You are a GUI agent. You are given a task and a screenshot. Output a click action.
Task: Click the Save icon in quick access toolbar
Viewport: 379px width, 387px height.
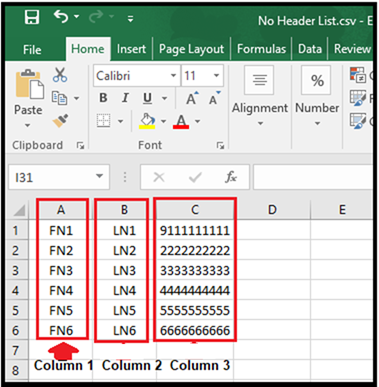pos(32,17)
